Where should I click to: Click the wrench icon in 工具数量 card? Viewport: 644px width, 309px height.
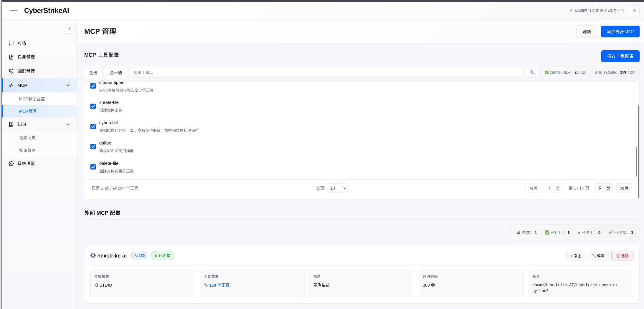pos(206,285)
